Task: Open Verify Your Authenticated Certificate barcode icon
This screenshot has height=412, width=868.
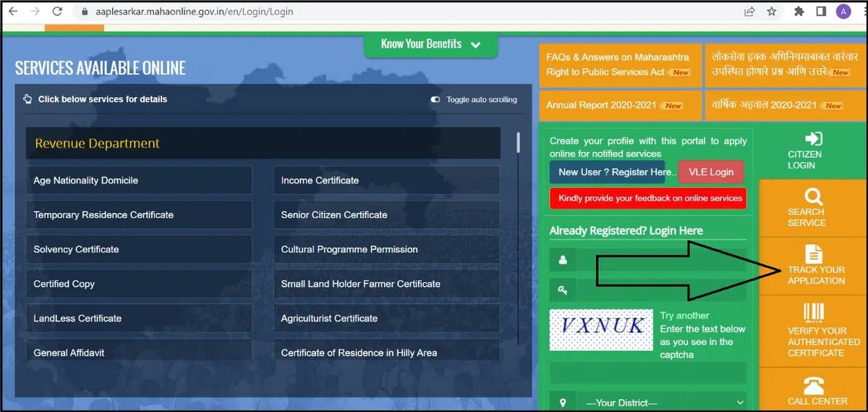Action: (814, 312)
